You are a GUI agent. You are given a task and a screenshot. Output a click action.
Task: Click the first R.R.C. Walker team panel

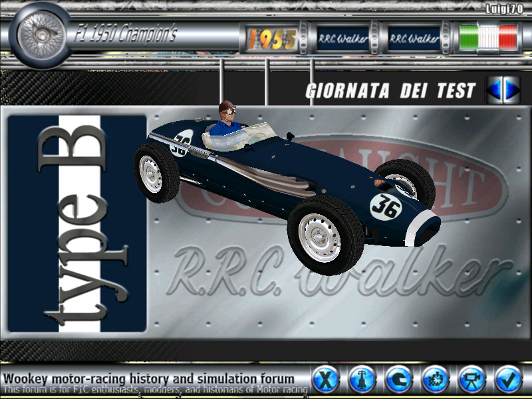[x=343, y=39]
